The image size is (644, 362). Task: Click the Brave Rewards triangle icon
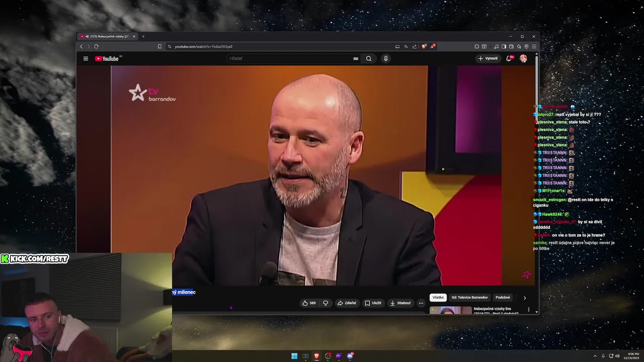pos(433,46)
